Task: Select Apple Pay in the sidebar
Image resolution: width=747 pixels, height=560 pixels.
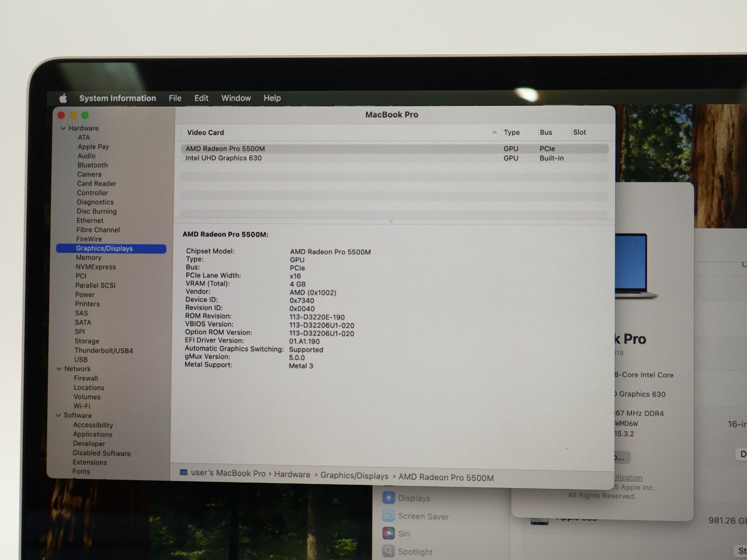Action: [x=93, y=147]
